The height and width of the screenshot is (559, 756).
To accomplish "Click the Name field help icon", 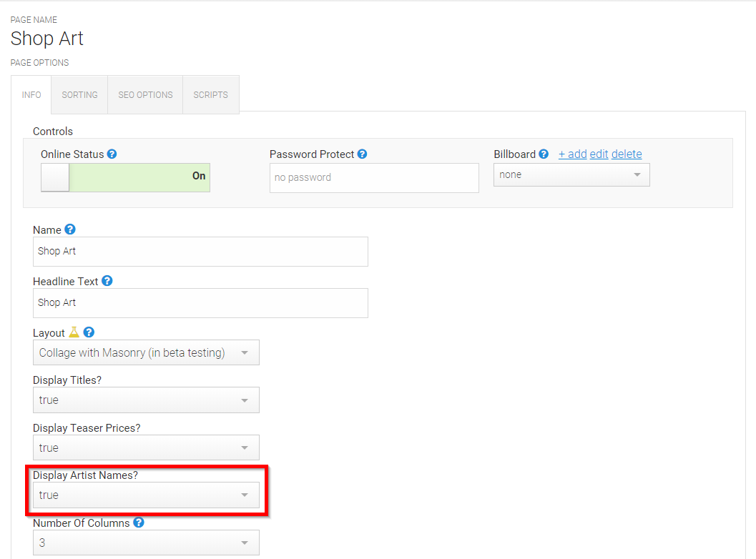I will pyautogui.click(x=70, y=229).
